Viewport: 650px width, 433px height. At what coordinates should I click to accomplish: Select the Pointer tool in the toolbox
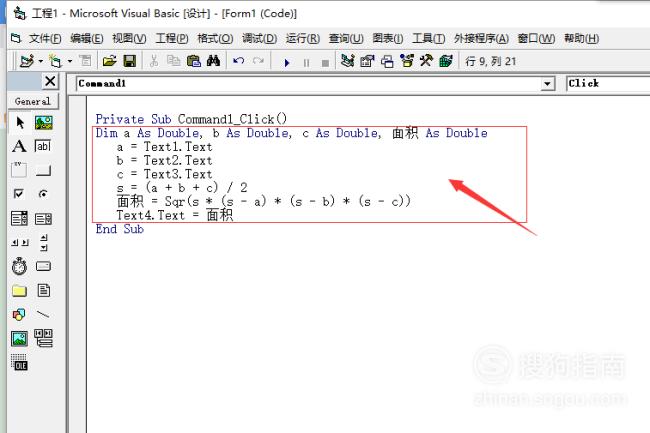click(20, 123)
